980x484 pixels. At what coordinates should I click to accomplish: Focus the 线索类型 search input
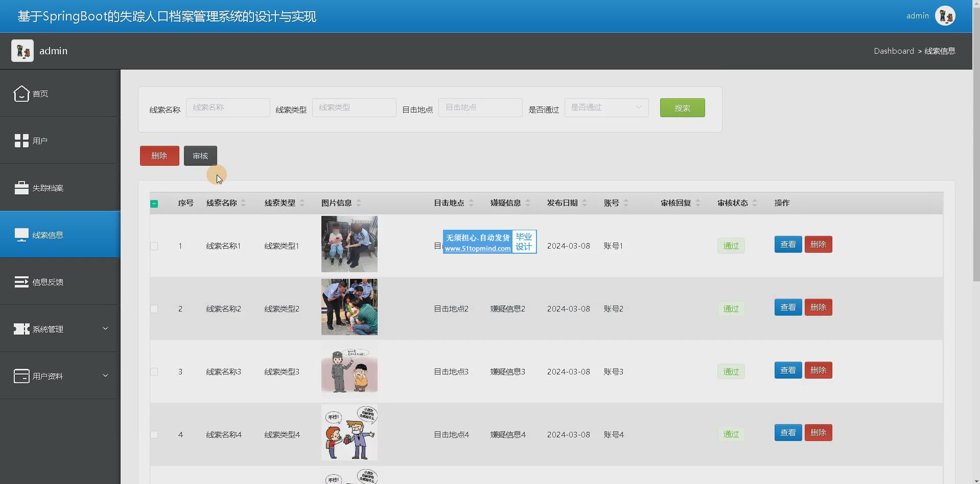tap(354, 107)
